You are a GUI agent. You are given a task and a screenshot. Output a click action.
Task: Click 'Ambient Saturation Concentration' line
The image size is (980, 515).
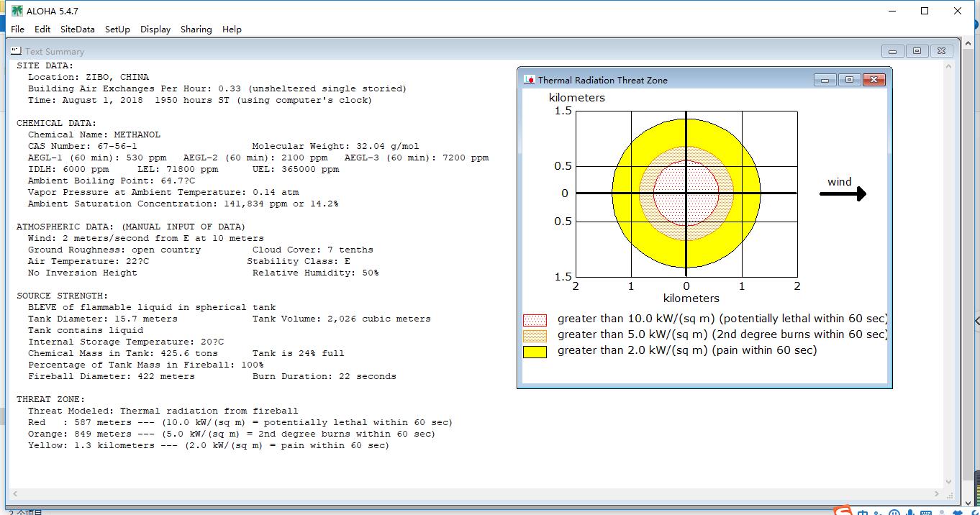[183, 204]
